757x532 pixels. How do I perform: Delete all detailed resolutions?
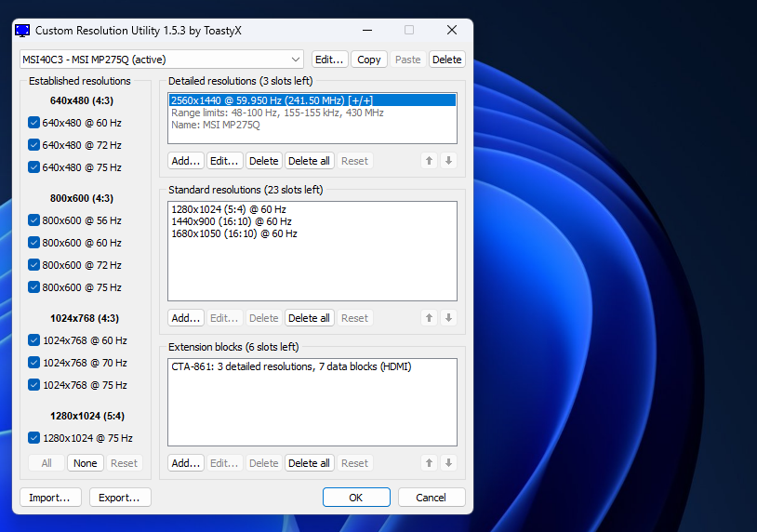coord(309,161)
